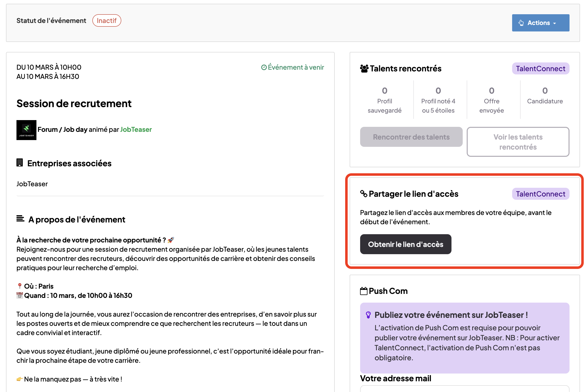
Task: Click the clock icon beside Événement à venir
Action: pyautogui.click(x=263, y=67)
